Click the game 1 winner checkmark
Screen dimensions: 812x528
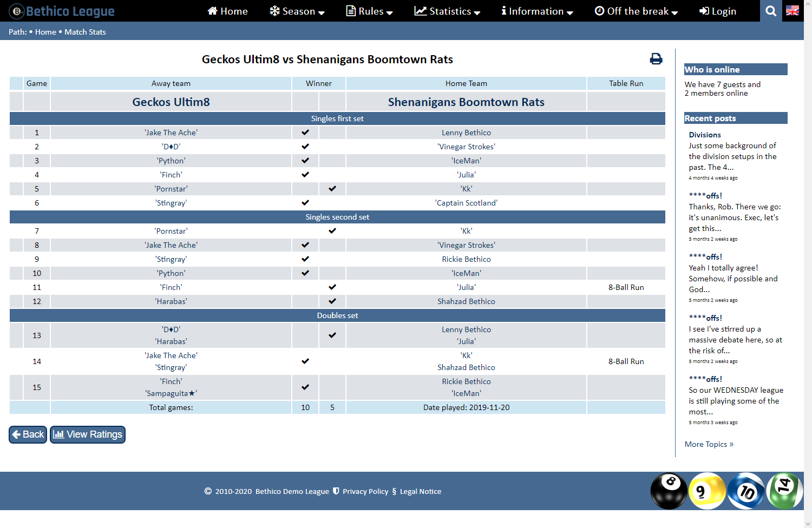click(305, 133)
